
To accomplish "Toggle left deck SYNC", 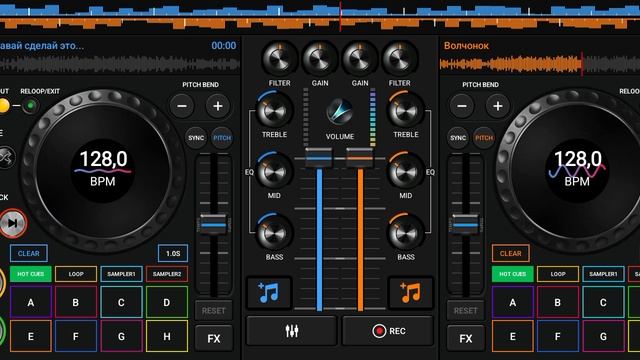I will tap(196, 138).
